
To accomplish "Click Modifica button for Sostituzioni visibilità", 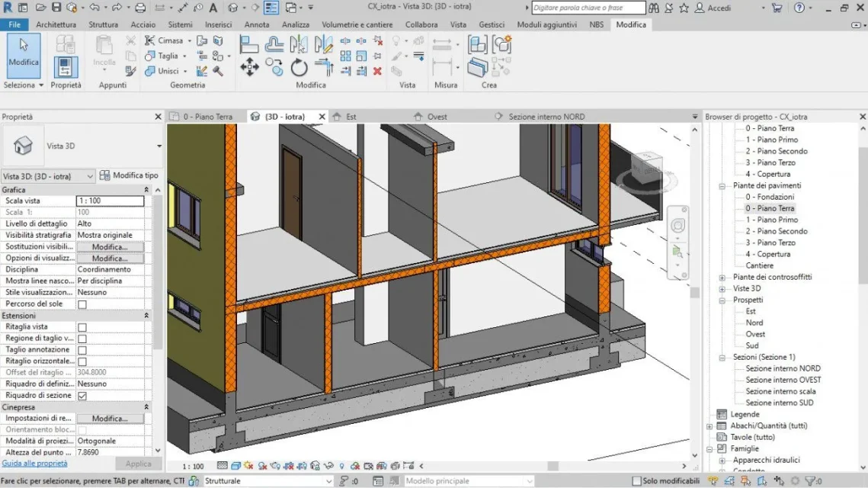I will (x=110, y=247).
